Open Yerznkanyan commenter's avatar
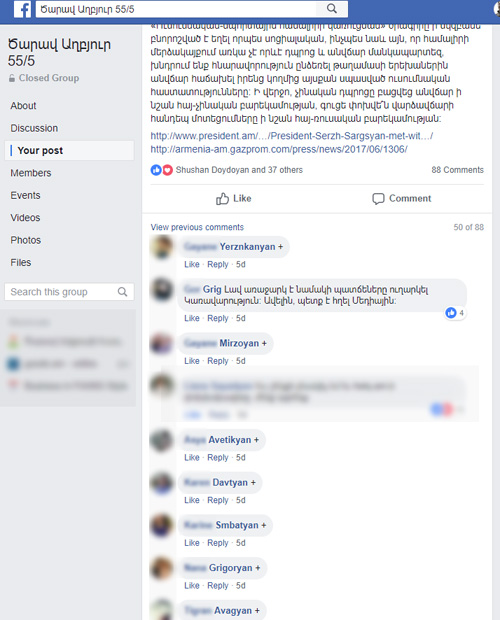Screen dimensions: 500x620 [162, 247]
